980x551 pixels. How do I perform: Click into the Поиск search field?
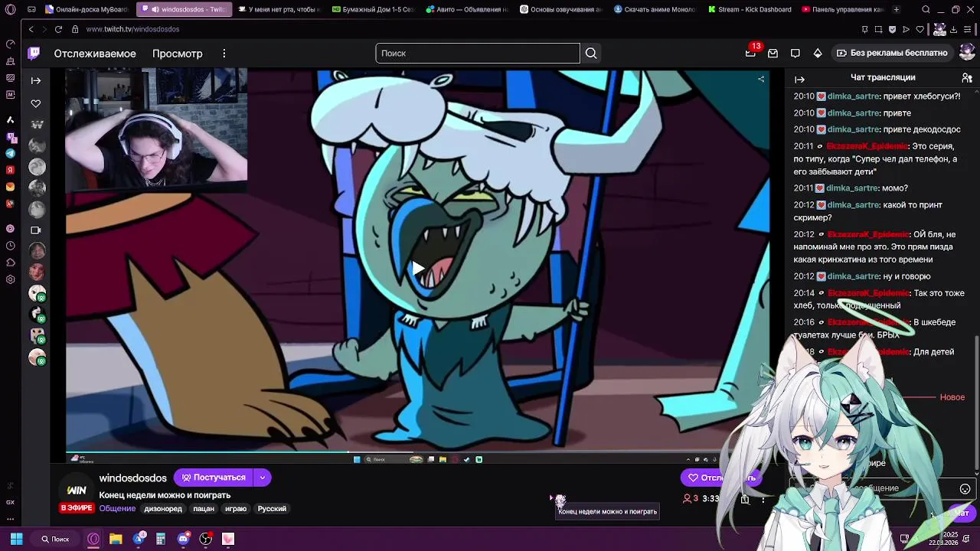(478, 54)
